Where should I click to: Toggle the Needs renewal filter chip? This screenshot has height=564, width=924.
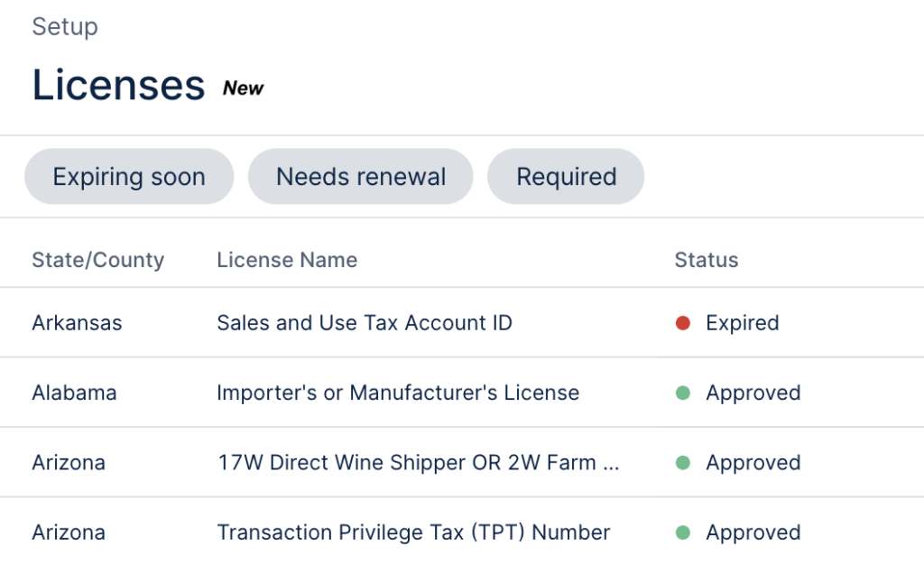361,177
